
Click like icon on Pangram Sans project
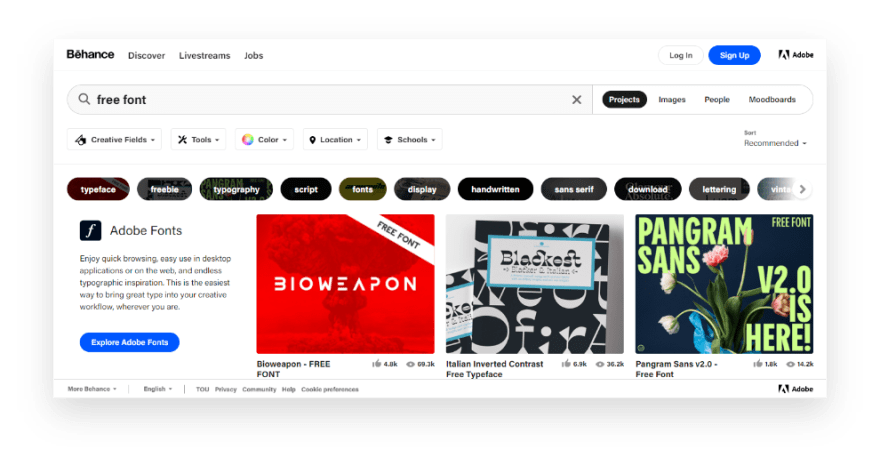758,364
